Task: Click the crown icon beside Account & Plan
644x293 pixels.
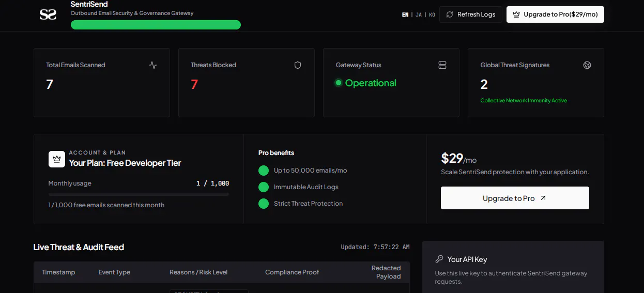Action: click(x=57, y=159)
